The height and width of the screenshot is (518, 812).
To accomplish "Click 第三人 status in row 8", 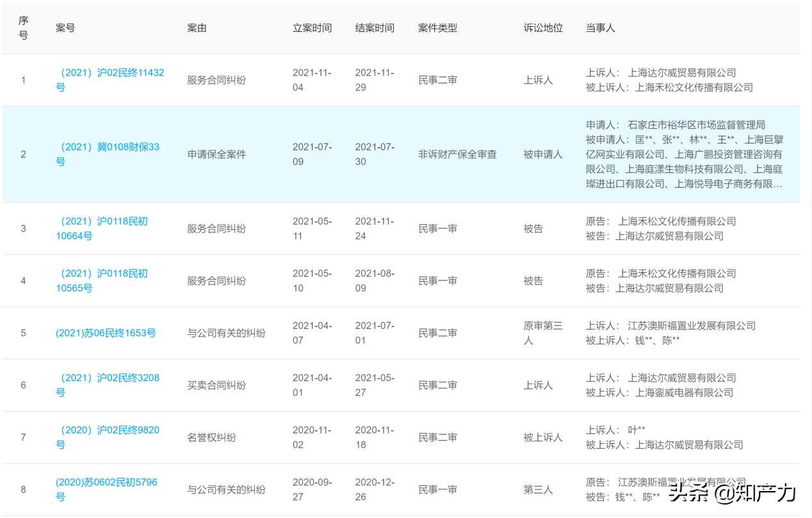I will tap(538, 489).
